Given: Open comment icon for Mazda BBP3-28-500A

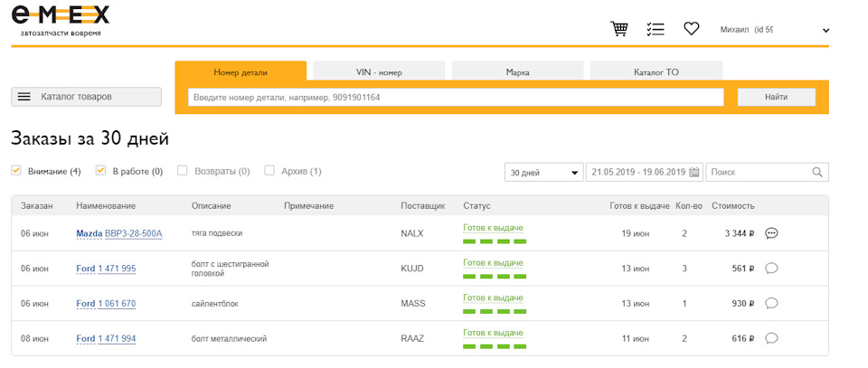Looking at the screenshot, I should pos(771,233).
